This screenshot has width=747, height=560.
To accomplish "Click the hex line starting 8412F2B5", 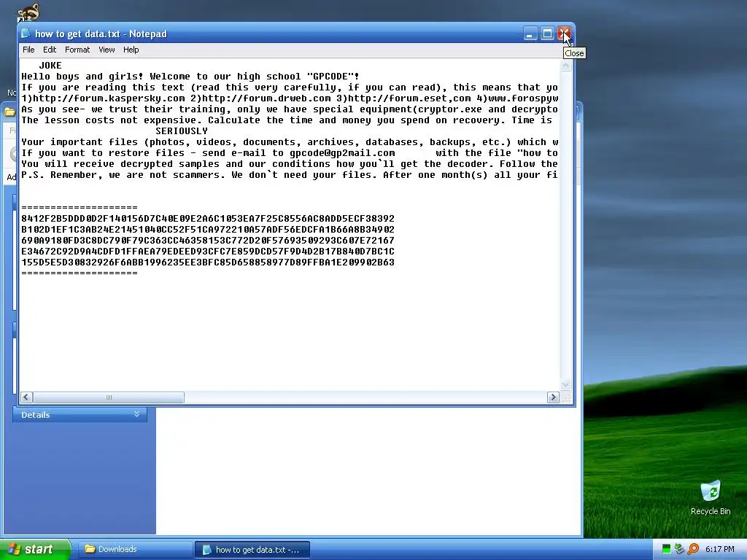I will (x=208, y=219).
